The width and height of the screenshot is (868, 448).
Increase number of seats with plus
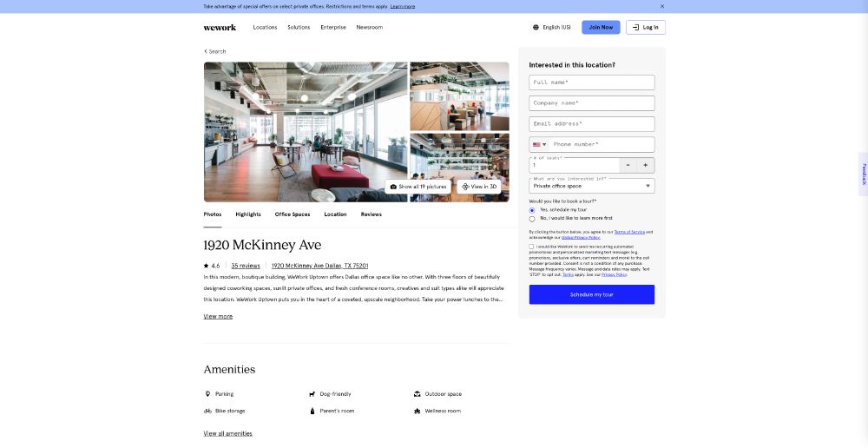click(x=646, y=165)
